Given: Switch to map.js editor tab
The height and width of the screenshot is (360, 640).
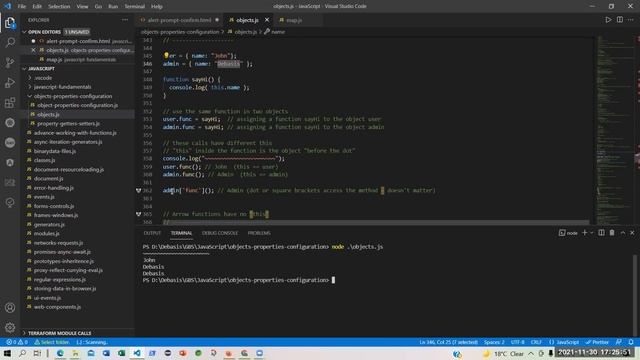Looking at the screenshot, I should (x=294, y=20).
